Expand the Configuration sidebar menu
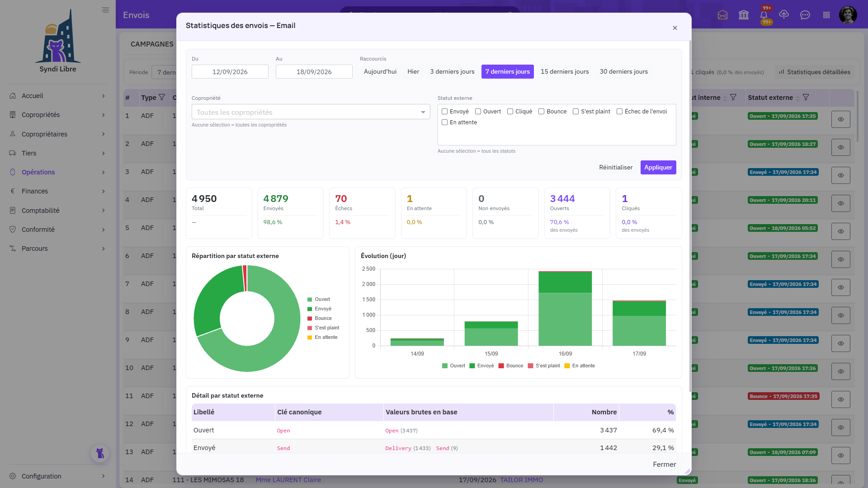 [58, 476]
